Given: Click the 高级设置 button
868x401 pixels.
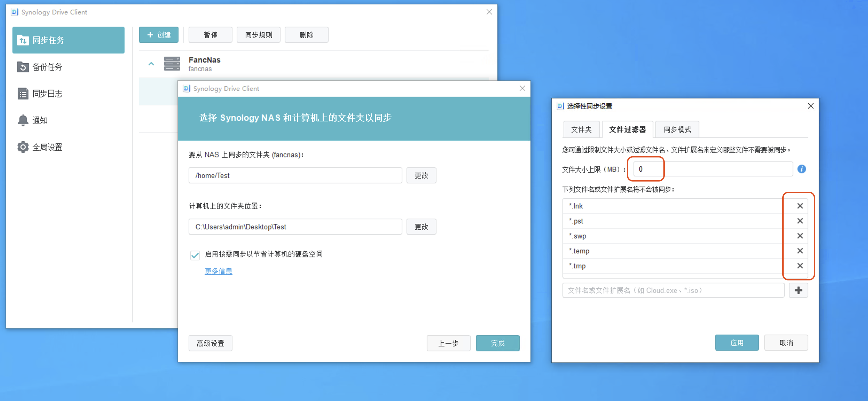Looking at the screenshot, I should (x=210, y=343).
